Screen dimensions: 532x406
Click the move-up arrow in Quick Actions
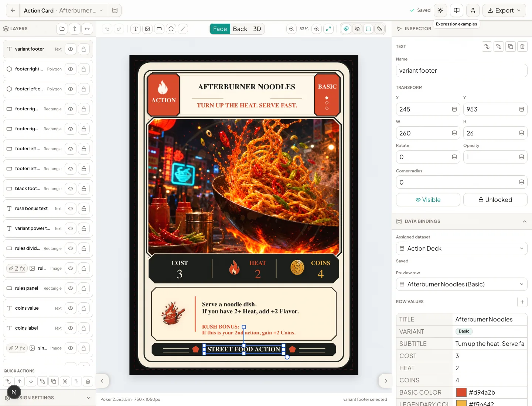20,381
